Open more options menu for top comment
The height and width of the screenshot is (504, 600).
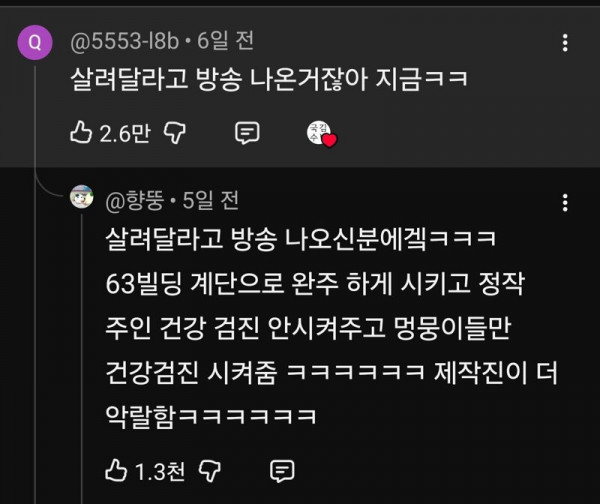(x=565, y=43)
